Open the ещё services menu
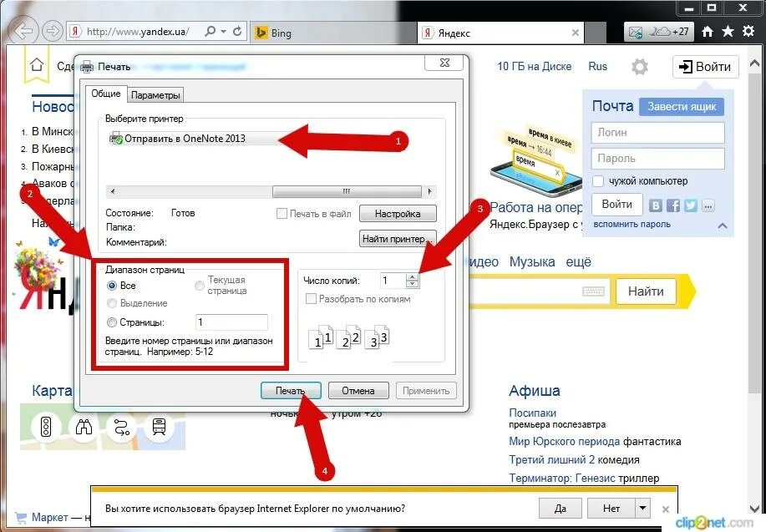766x532 pixels. (578, 262)
